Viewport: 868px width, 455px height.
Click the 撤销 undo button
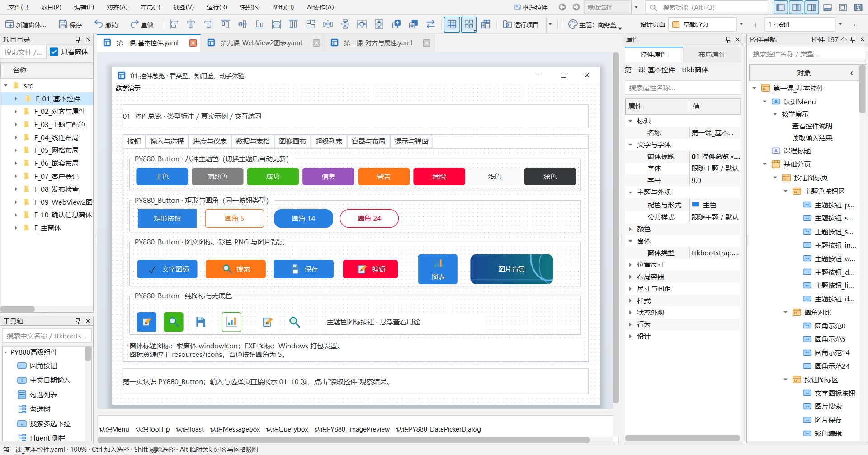[x=106, y=24]
